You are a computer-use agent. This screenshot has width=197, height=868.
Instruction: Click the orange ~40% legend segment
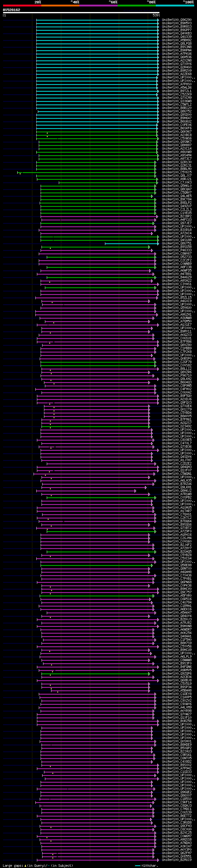tap(60, 6)
